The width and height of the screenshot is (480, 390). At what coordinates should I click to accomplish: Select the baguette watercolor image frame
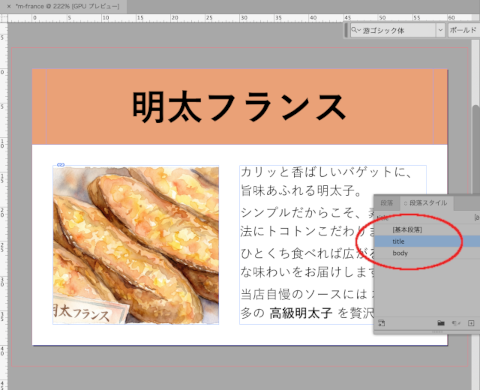click(x=136, y=245)
